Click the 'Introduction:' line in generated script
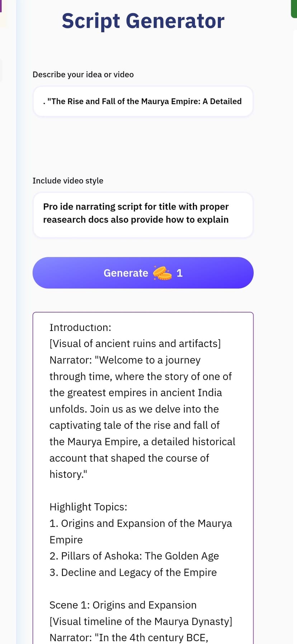The height and width of the screenshot is (644, 297). click(80, 327)
